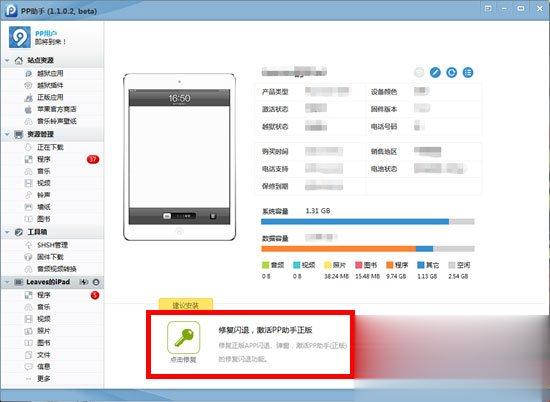Click the title bar menu button left of minimize
Screen dimensions: 550x402
click(488, 8)
